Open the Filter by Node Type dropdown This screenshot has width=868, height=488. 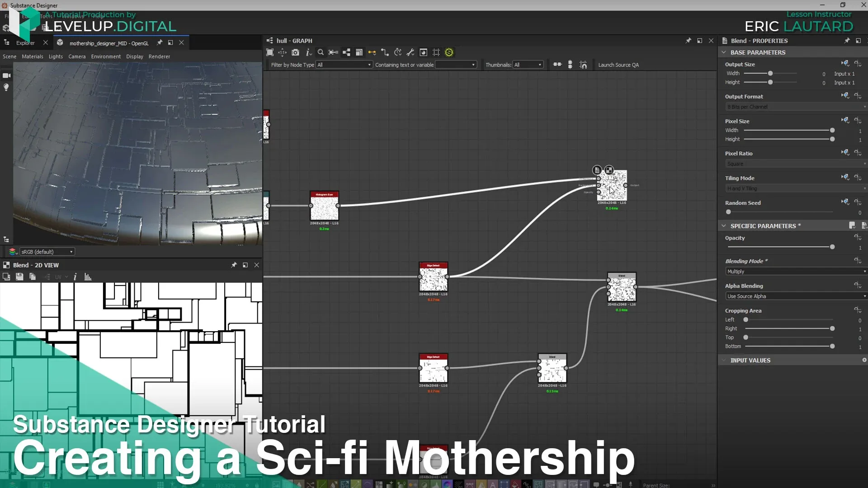344,64
